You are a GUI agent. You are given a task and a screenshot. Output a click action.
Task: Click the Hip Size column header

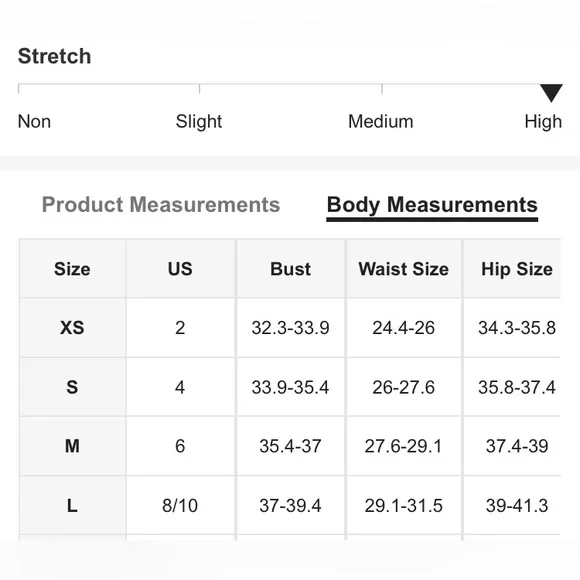[517, 269]
